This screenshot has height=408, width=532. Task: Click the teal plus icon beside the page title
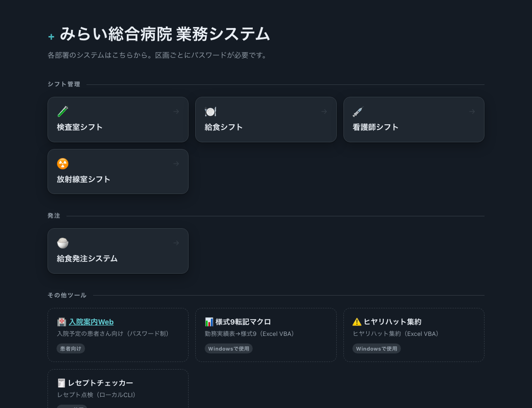pyautogui.click(x=51, y=37)
